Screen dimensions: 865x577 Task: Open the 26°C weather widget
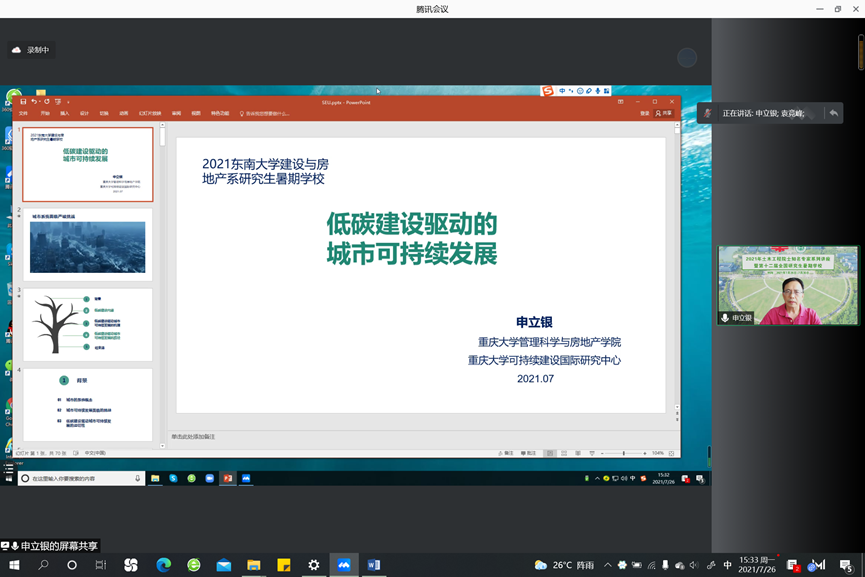[565, 565]
